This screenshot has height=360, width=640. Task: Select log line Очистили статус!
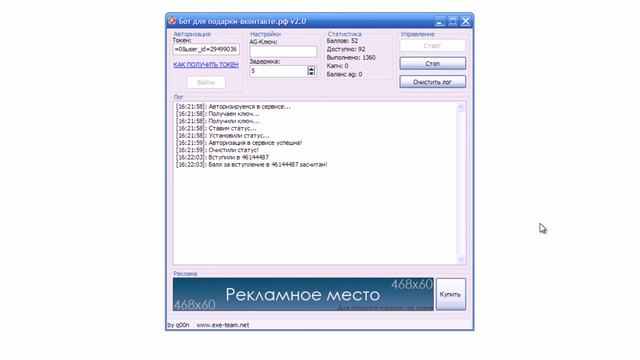tap(217, 150)
